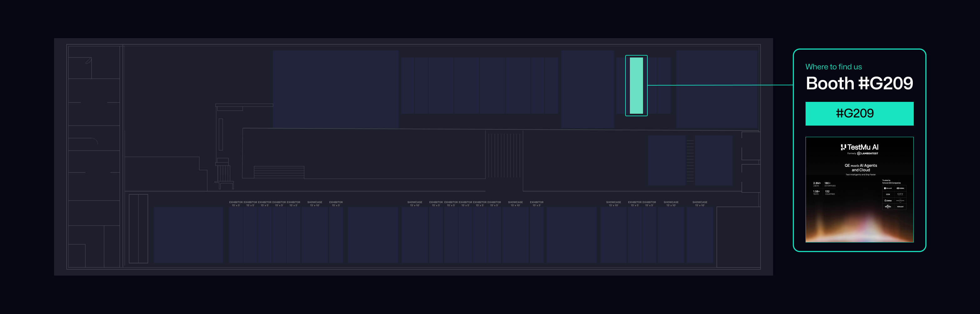Click the CITY logo in the poster

click(901, 194)
